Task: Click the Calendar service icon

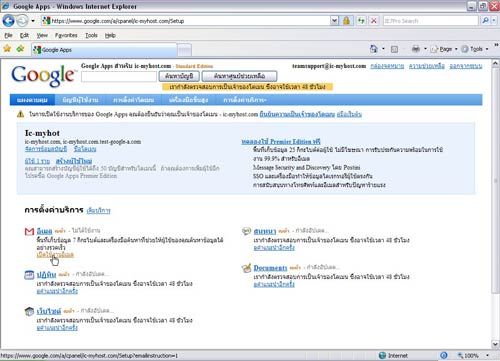Action: click(x=29, y=275)
